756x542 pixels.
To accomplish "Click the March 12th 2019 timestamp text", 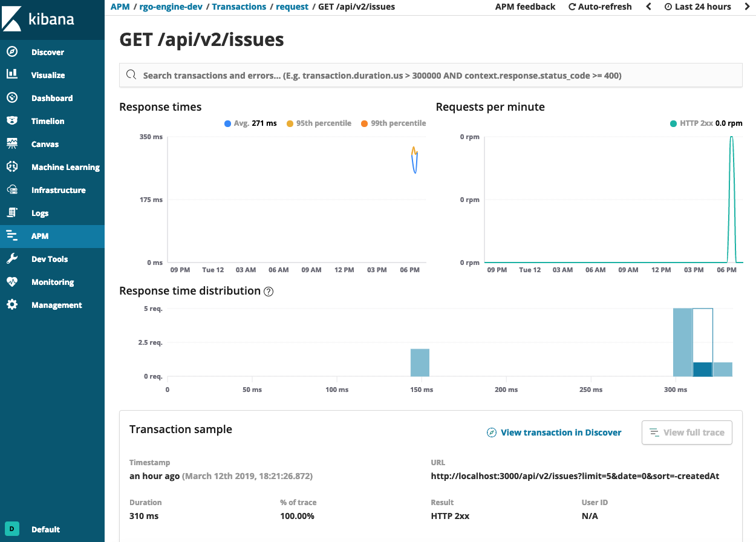I will [247, 476].
